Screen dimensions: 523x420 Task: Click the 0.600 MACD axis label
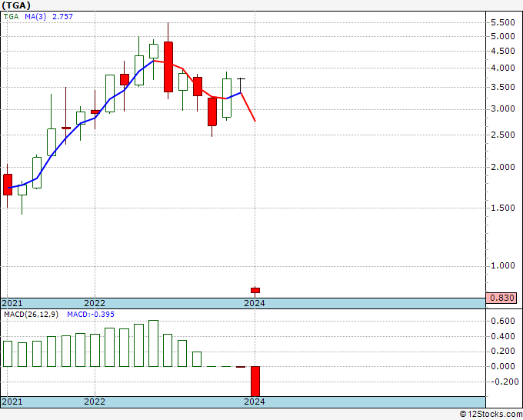503,322
